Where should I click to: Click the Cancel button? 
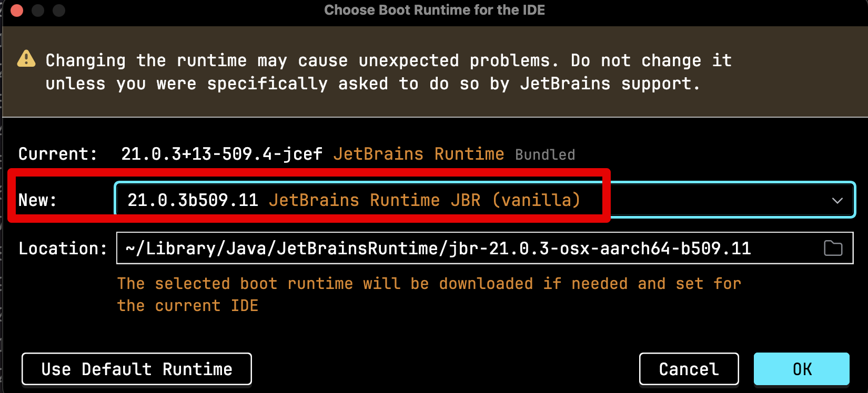[689, 369]
